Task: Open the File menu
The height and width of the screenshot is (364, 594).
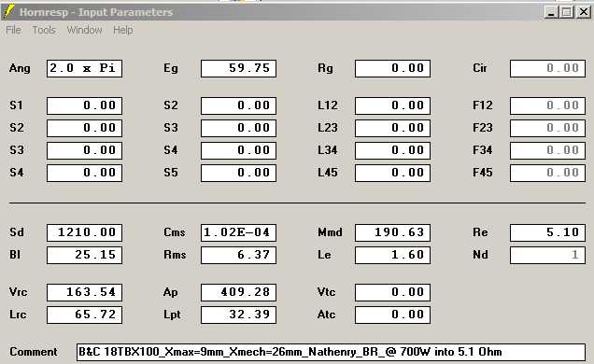Action: [x=13, y=30]
